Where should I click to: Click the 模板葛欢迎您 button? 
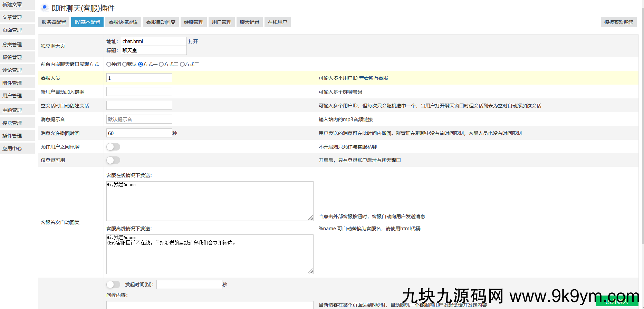[x=618, y=22]
